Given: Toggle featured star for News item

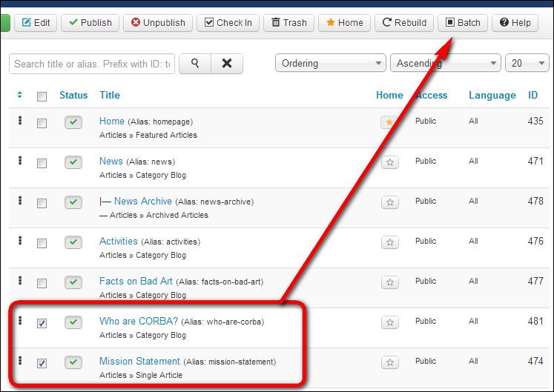Looking at the screenshot, I should click(390, 162).
